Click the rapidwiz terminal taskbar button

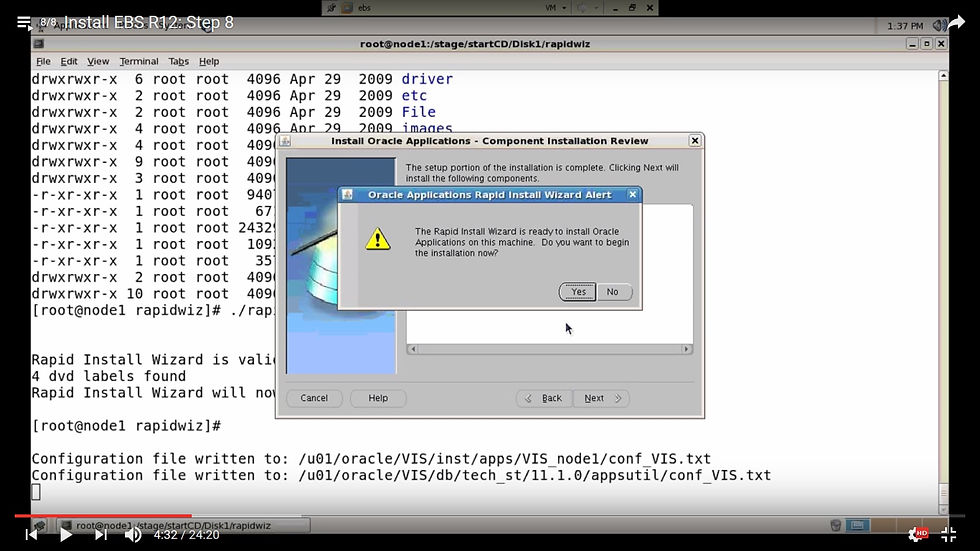182,525
